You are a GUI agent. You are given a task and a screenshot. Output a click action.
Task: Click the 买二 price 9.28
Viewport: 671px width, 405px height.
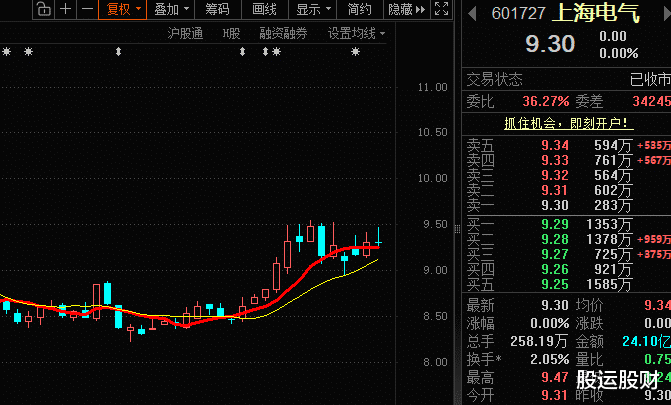pyautogui.click(x=555, y=239)
